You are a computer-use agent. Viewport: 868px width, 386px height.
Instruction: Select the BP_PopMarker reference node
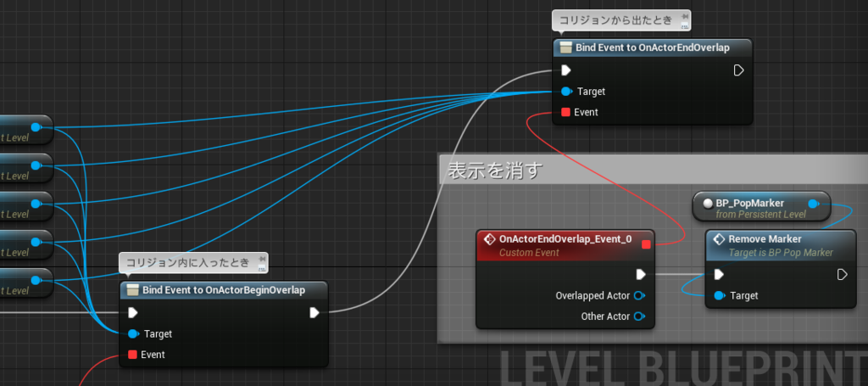coord(762,208)
